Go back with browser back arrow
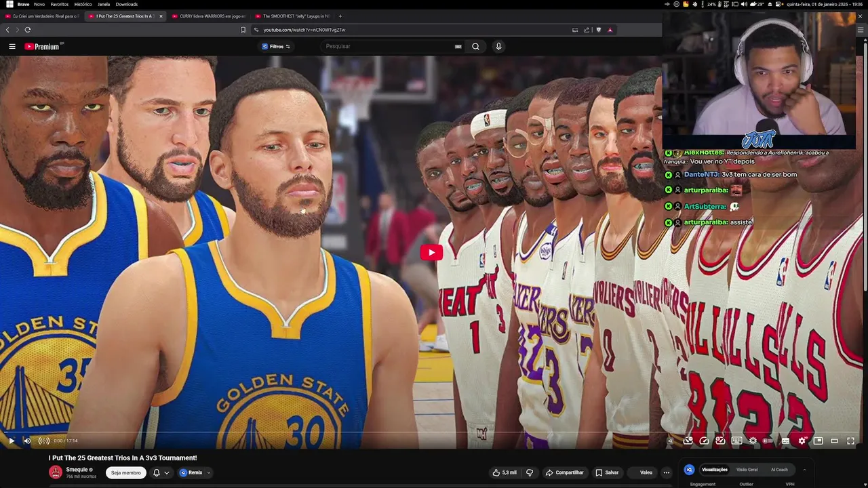 click(7, 30)
